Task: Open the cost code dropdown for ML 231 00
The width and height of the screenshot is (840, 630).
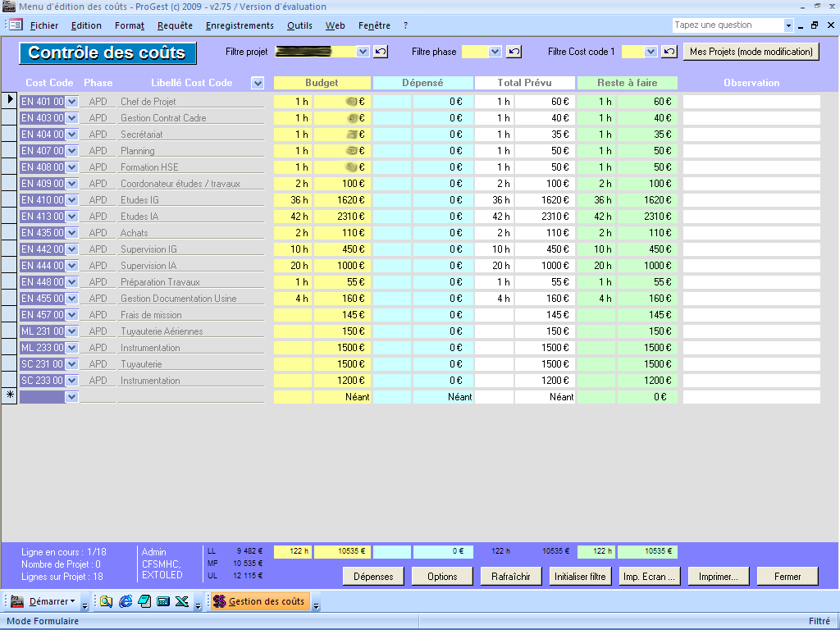Action: click(72, 331)
